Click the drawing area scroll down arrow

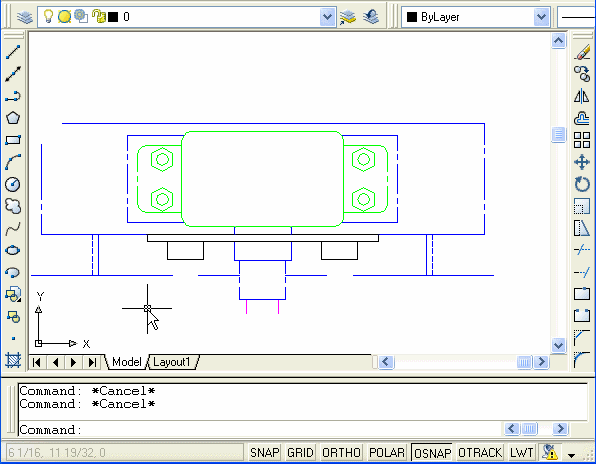click(x=558, y=345)
